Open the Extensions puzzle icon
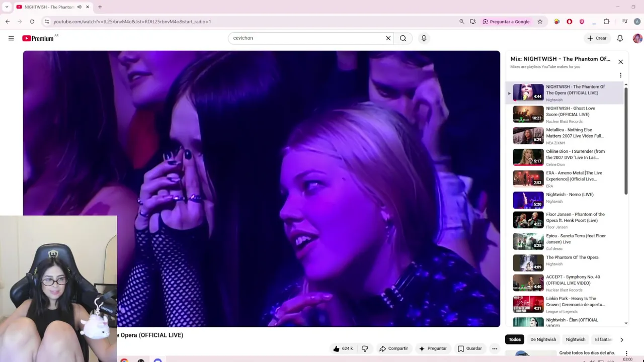Screen dimensions: 644x362 pyautogui.click(x=606, y=22)
